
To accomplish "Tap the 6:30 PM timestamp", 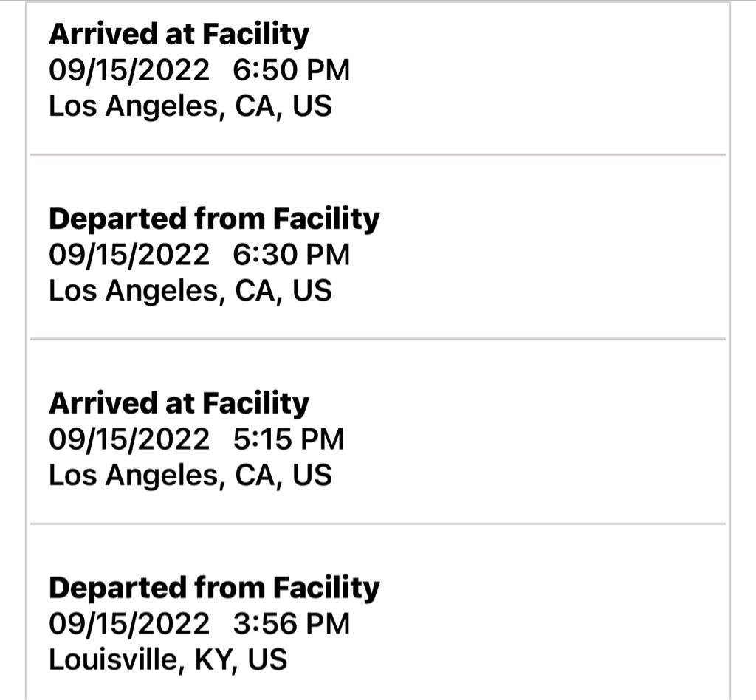I will click(x=291, y=255).
